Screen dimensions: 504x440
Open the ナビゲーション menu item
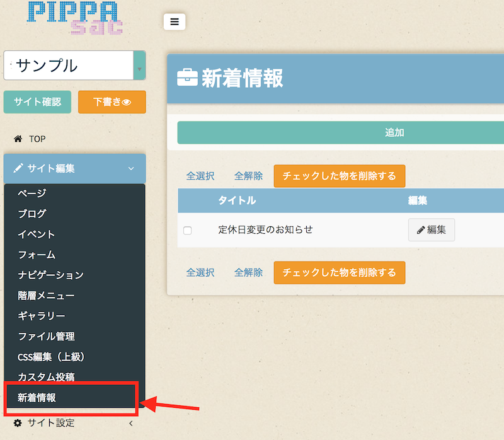51,275
